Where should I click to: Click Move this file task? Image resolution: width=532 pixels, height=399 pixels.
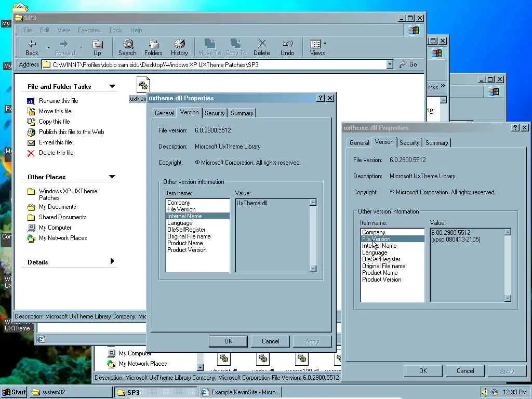pyautogui.click(x=55, y=111)
